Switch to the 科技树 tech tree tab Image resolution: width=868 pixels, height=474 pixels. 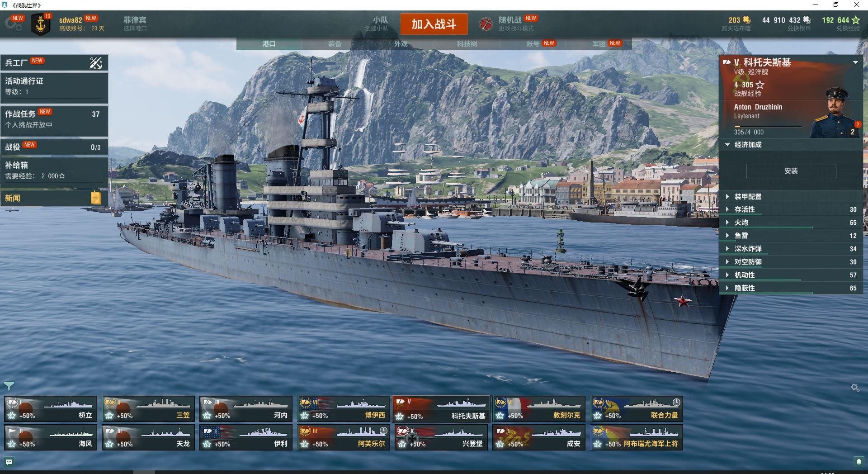(x=467, y=44)
